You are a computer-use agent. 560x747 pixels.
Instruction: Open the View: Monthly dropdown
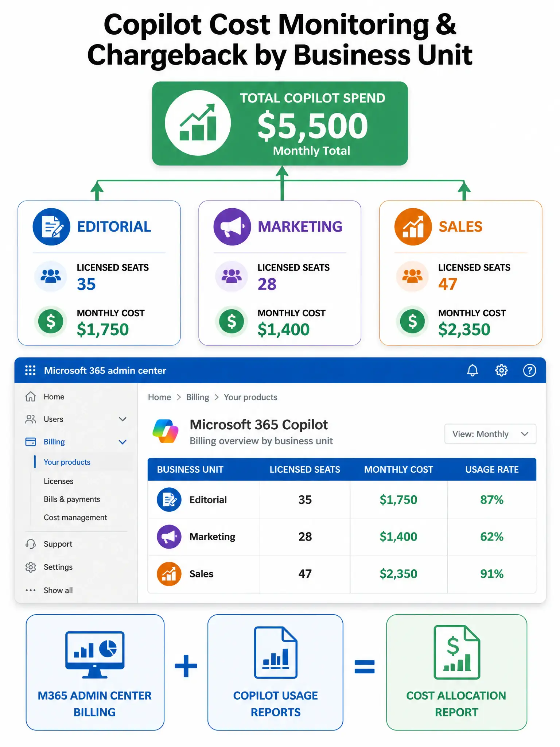(490, 434)
